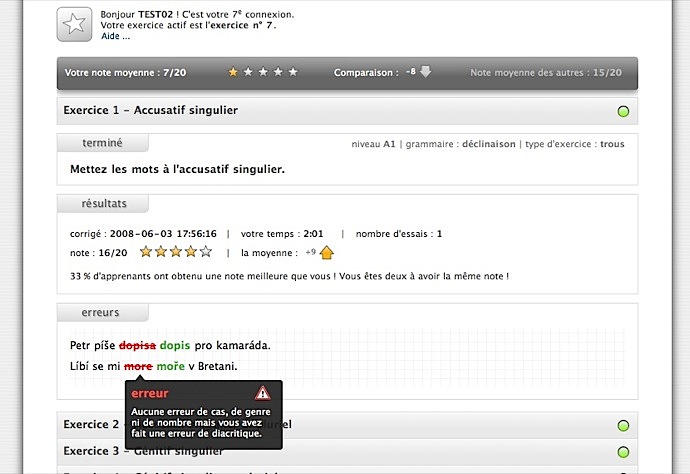Select the résultats tab
The image size is (690, 474).
(x=104, y=204)
